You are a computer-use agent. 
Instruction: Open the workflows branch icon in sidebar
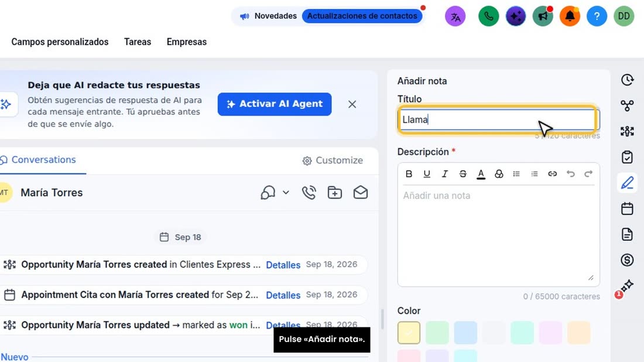pyautogui.click(x=627, y=105)
